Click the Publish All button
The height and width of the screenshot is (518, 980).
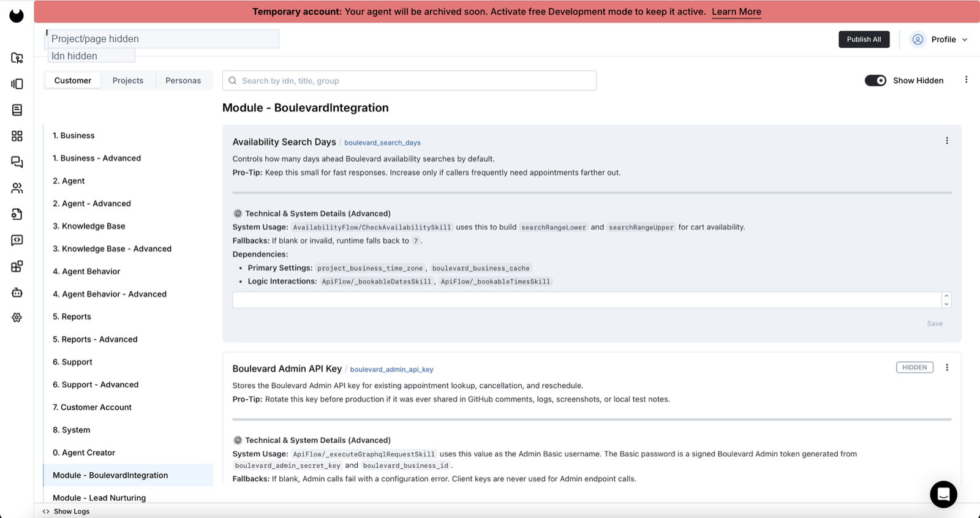coord(864,39)
